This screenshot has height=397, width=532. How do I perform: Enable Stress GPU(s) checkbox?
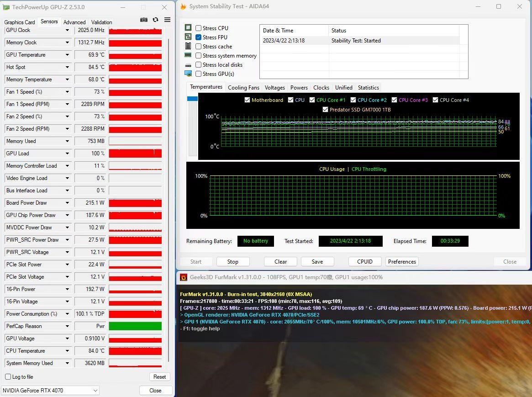pyautogui.click(x=199, y=74)
